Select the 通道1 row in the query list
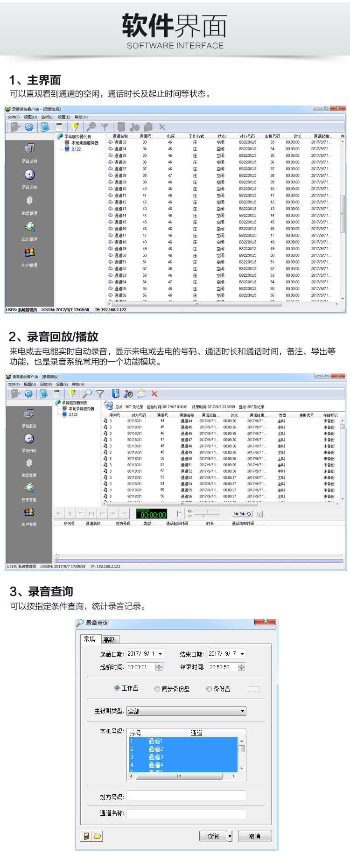Screen dimensions: 350x868 click(x=183, y=741)
